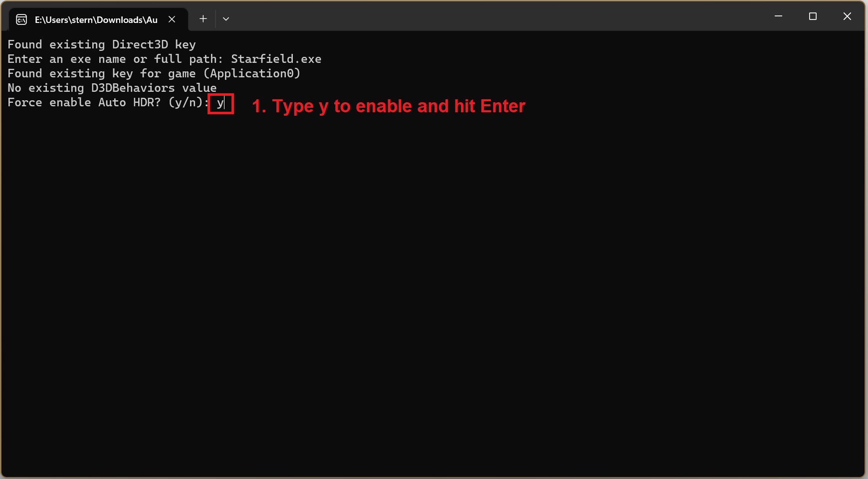Click the 'Found existing Direct3D key' line

[x=101, y=44]
